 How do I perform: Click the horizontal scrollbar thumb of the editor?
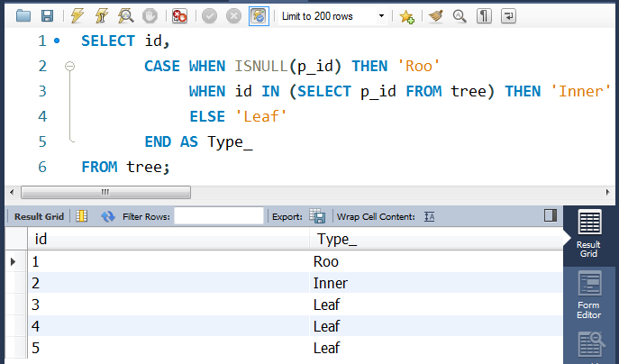(x=105, y=192)
